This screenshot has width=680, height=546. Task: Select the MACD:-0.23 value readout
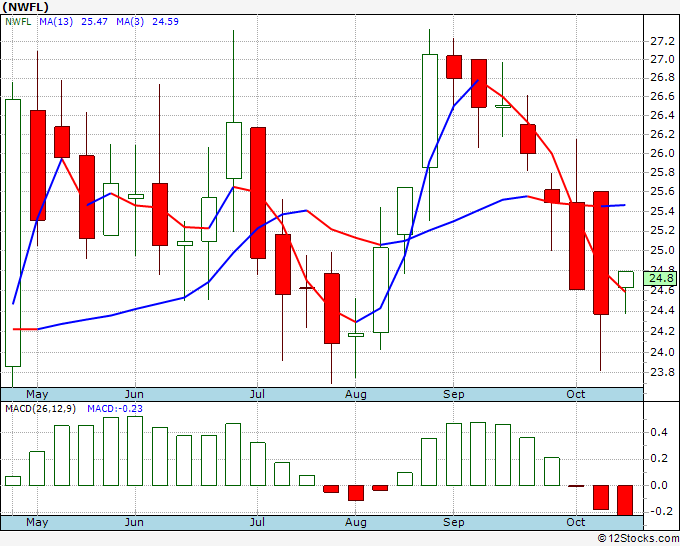coord(114,409)
